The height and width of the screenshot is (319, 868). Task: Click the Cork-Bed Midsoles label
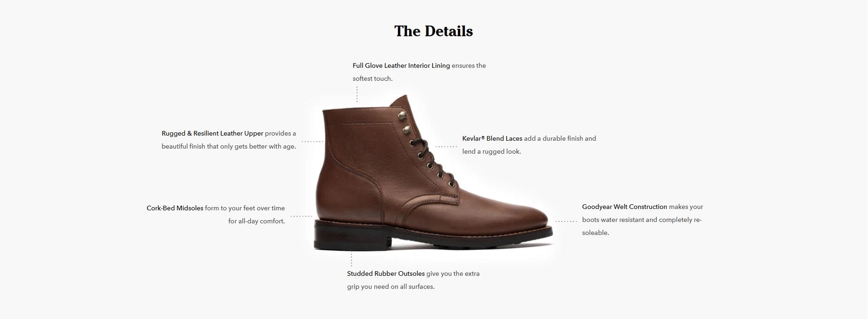pyautogui.click(x=175, y=208)
